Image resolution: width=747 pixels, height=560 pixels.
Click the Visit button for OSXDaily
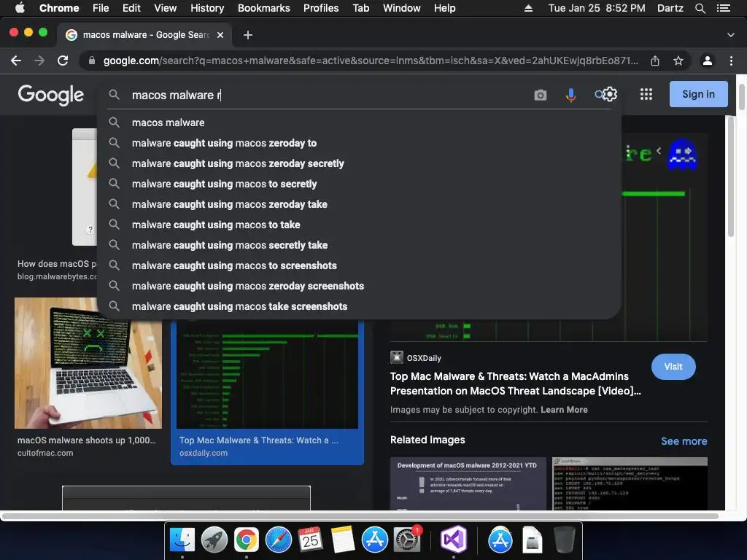673,367
